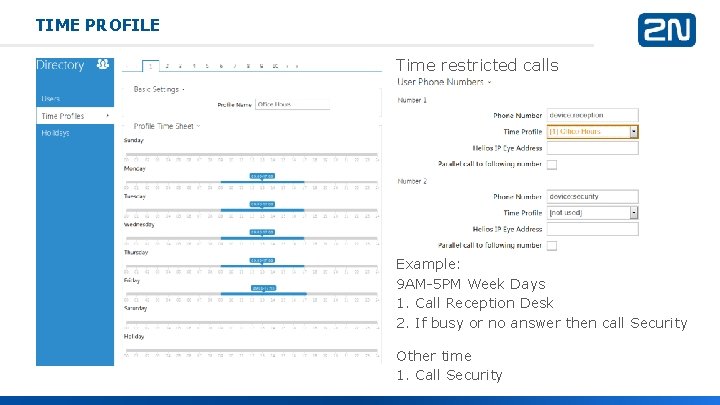Click the Sunday time sheet bar
Screen dimensions: 720x405
[x=252, y=154]
